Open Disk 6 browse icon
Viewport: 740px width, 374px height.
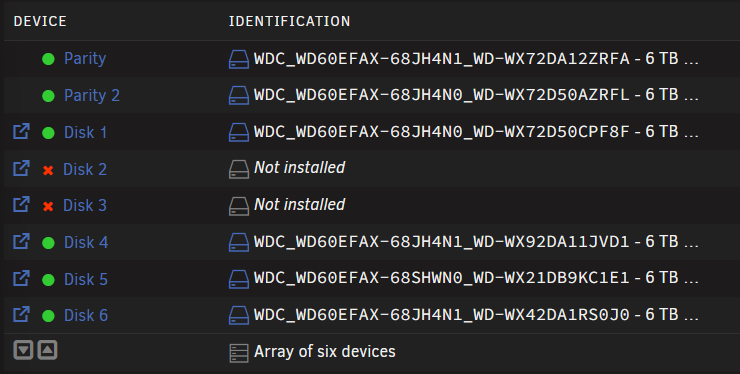coord(21,314)
